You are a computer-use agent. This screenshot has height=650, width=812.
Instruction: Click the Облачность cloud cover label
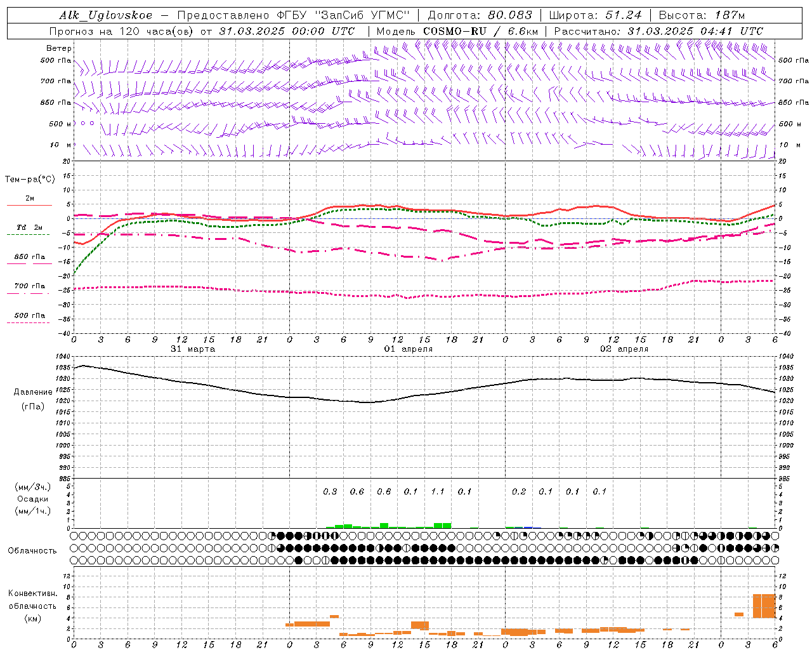32,550
